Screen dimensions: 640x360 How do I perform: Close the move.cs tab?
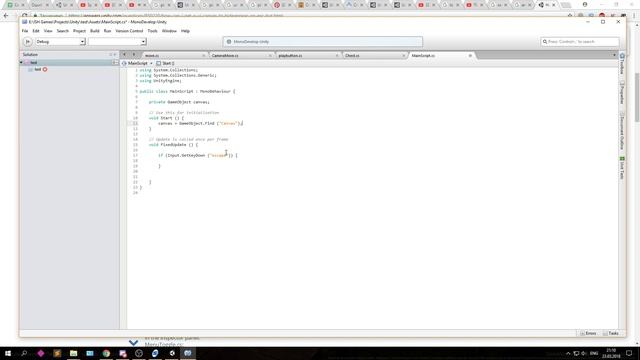[204, 56]
